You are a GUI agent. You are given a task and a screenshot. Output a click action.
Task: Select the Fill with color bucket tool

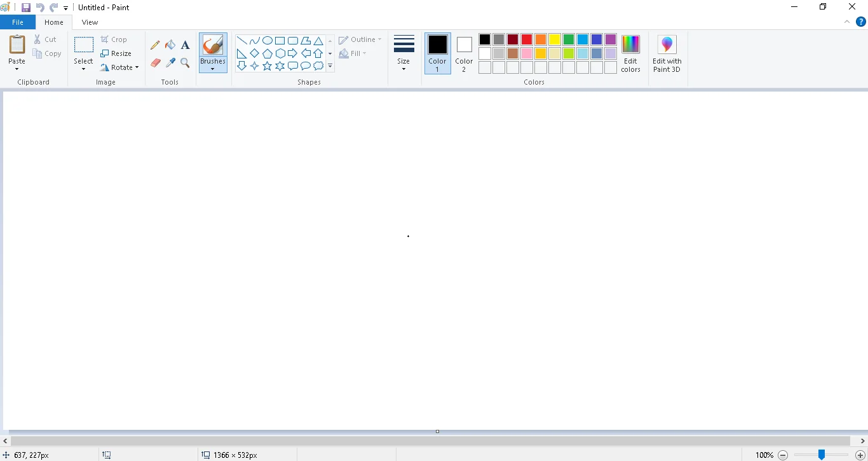coord(170,45)
